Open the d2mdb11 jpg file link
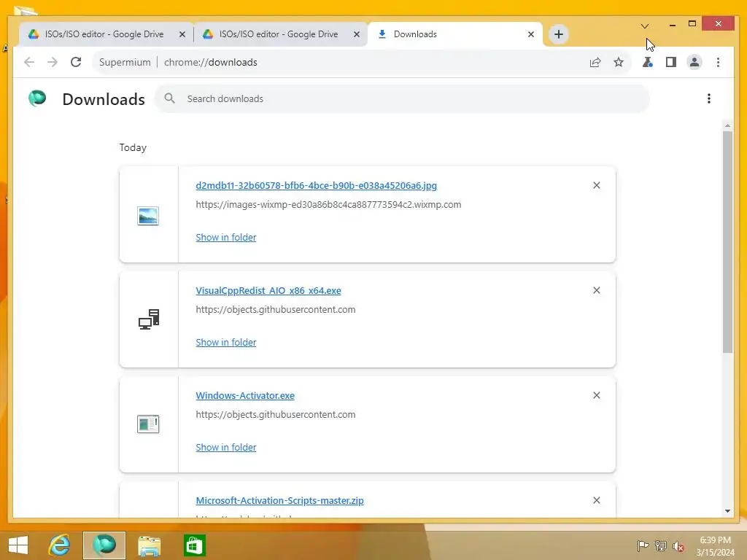This screenshot has height=560, width=747. click(x=316, y=186)
